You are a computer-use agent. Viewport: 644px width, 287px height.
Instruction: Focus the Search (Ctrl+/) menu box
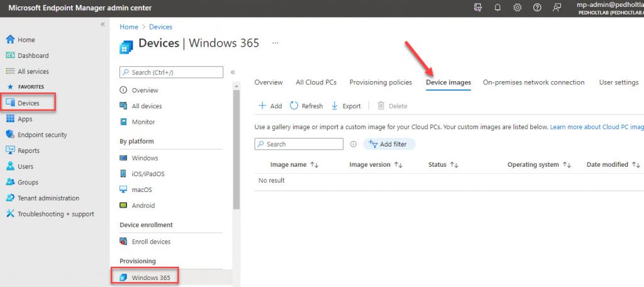(x=171, y=72)
